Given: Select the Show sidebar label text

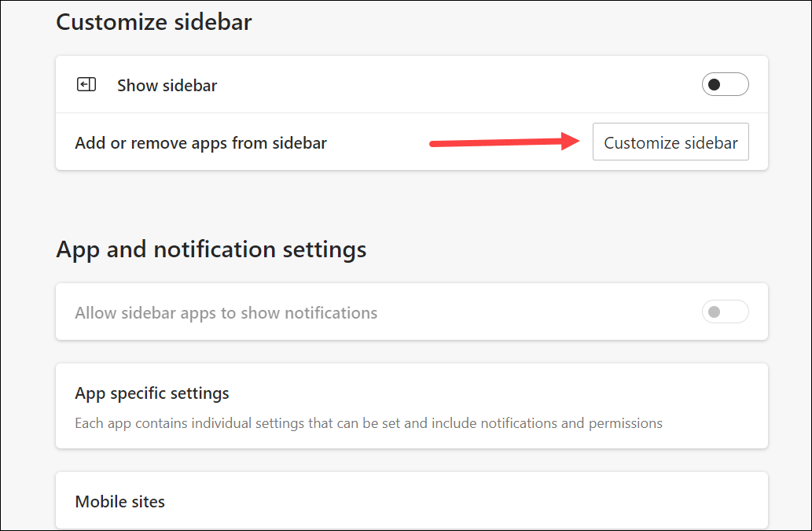Looking at the screenshot, I should tap(167, 86).
